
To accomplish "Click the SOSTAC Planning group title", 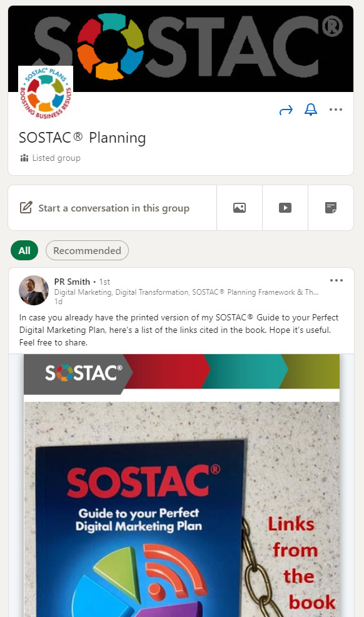I will click(x=79, y=138).
